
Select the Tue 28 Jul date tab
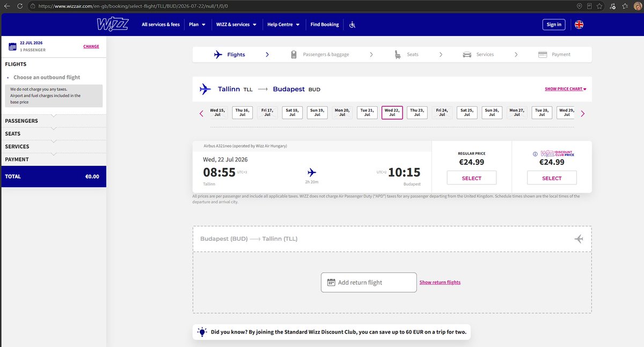542,113
